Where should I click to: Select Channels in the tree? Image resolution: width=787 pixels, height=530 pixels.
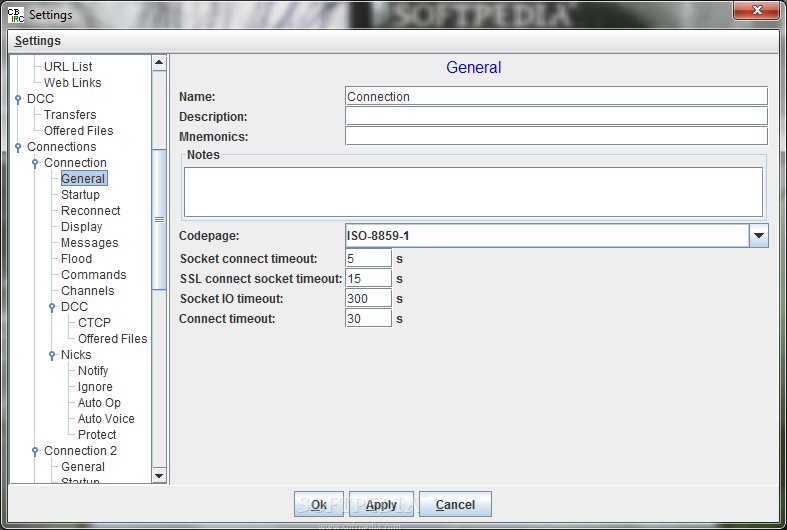point(87,291)
